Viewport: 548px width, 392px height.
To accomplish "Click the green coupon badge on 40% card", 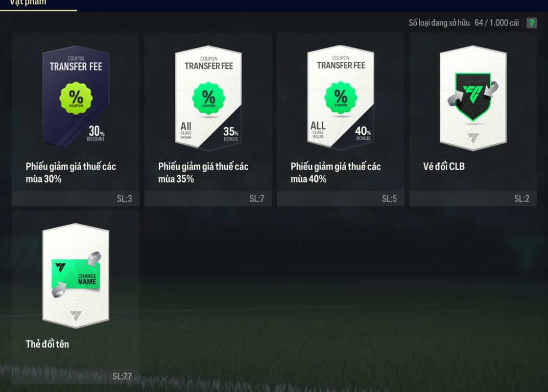I will point(341,98).
